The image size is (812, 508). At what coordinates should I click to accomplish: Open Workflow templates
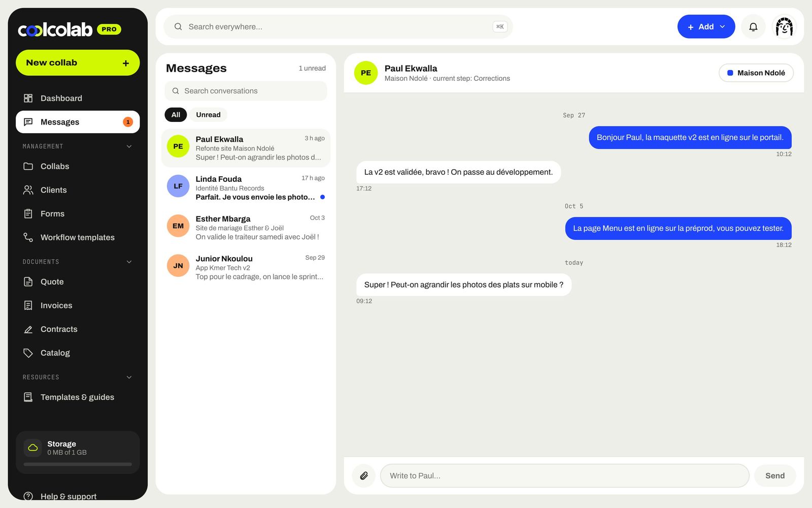click(x=78, y=237)
